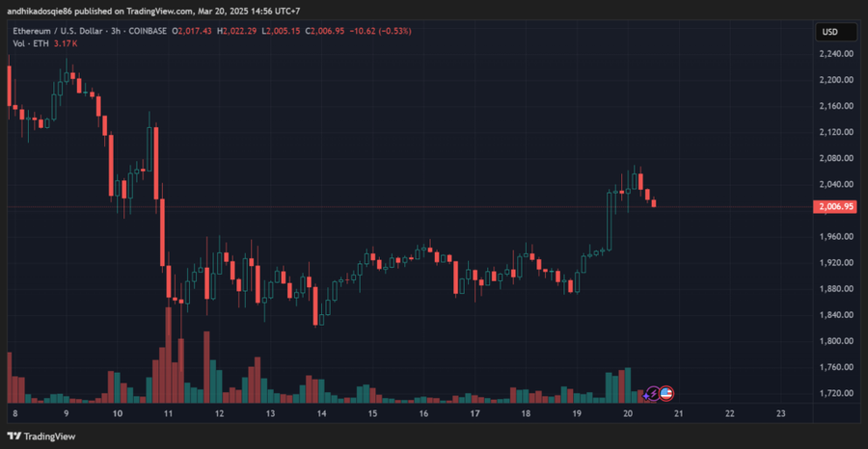Click date 18 on time axis
The height and width of the screenshot is (449, 868).
526,413
